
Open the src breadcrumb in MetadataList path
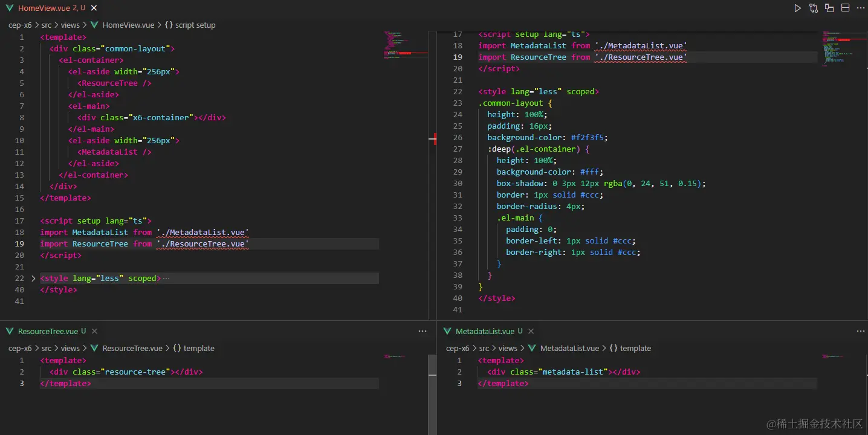click(484, 348)
